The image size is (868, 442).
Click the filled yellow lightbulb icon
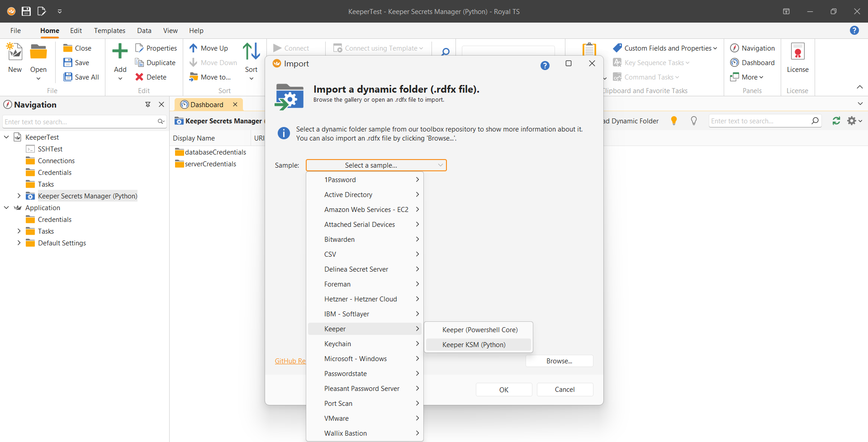point(674,121)
